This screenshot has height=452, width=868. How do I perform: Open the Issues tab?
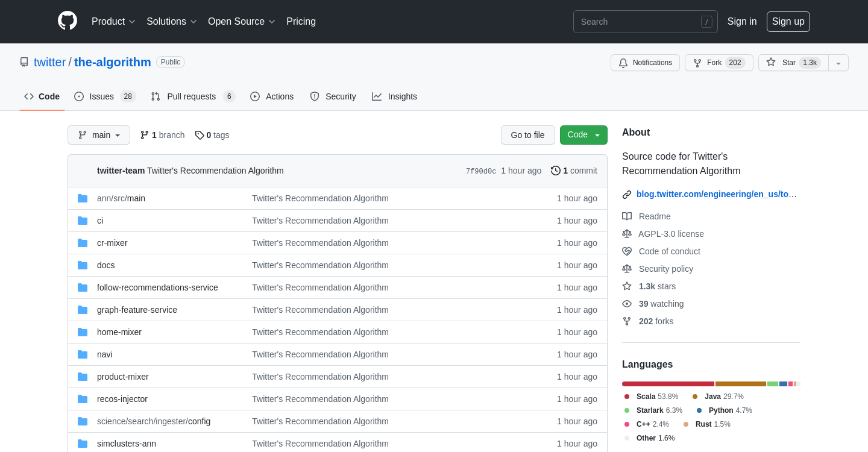click(x=105, y=96)
